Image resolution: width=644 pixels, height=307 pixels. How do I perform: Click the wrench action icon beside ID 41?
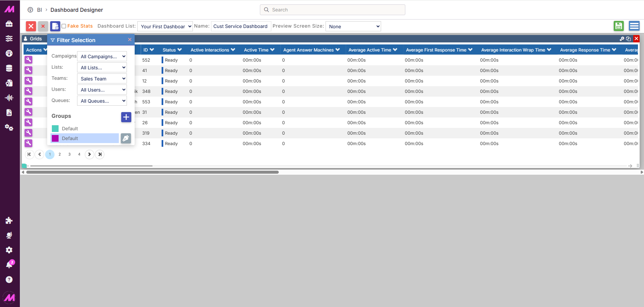(29, 70)
